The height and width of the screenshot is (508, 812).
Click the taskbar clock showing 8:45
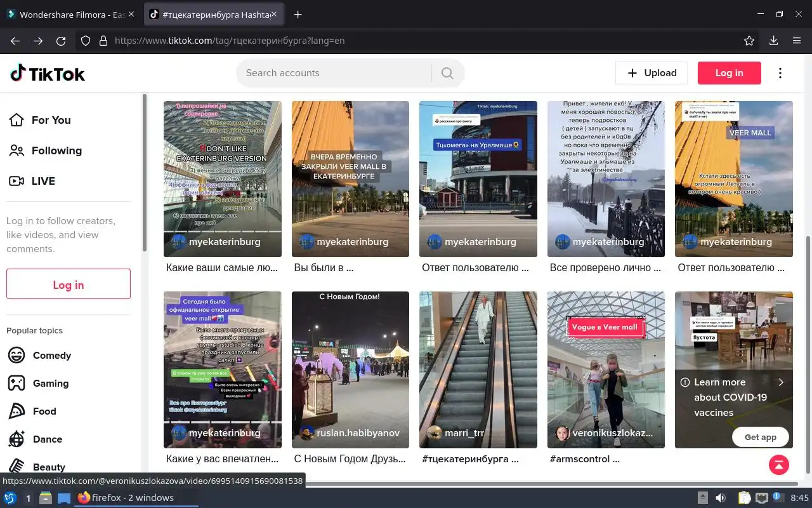point(799,498)
